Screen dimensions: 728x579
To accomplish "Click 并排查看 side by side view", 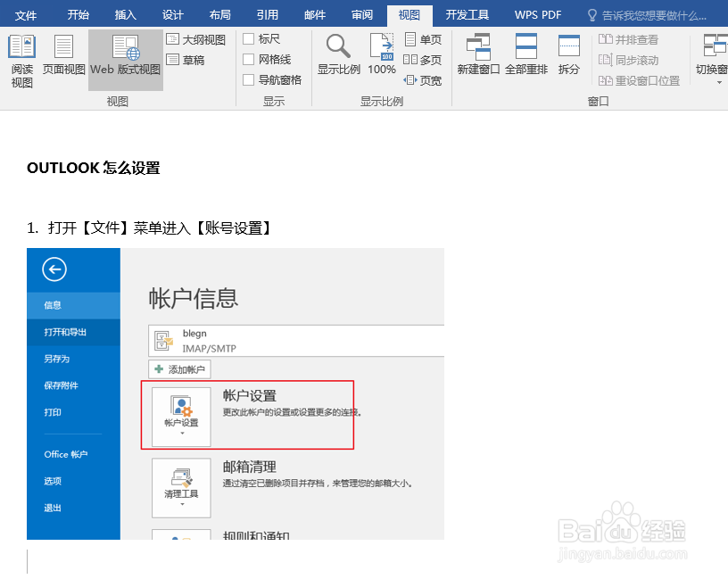I will [628, 40].
